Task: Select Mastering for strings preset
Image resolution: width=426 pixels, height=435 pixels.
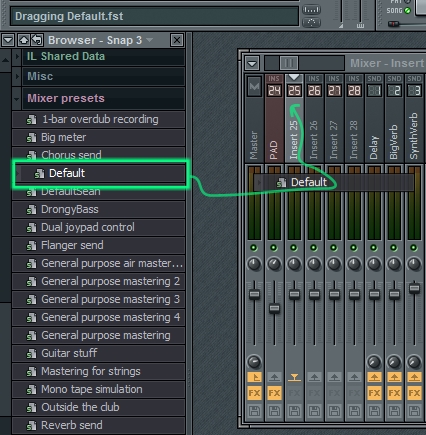Action: (98, 371)
